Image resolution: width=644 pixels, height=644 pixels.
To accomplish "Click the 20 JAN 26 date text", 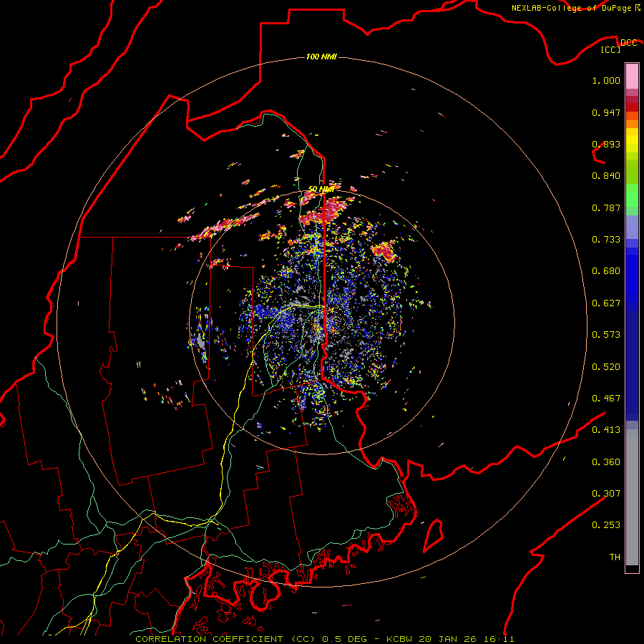I will tap(449, 639).
